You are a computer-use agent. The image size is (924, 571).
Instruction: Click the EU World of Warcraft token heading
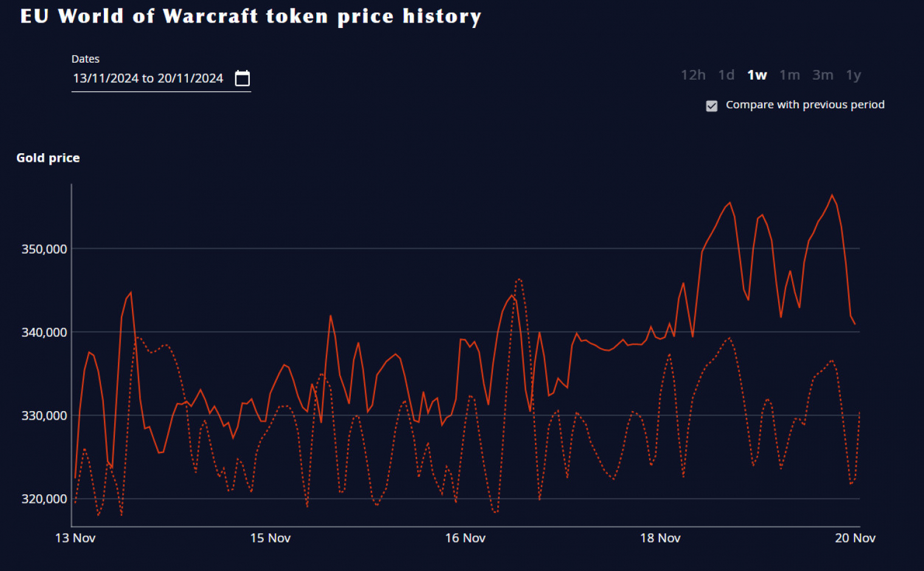click(250, 16)
